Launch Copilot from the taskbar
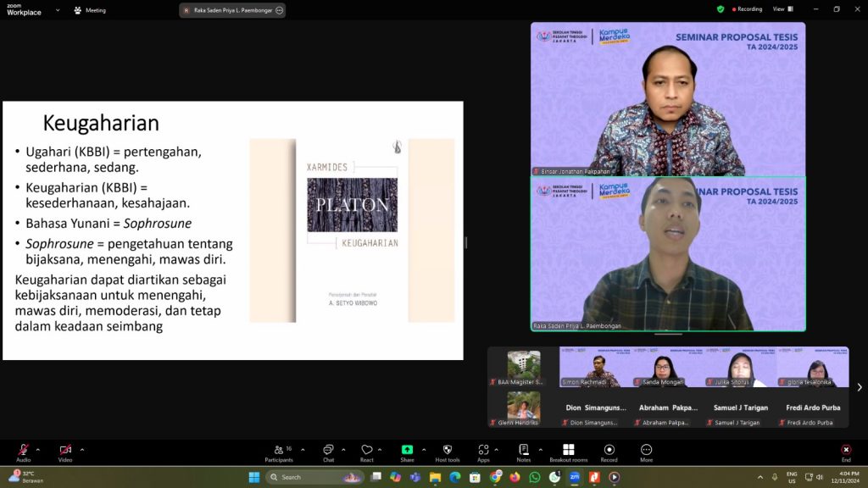This screenshot has height=488, width=868. [x=395, y=477]
